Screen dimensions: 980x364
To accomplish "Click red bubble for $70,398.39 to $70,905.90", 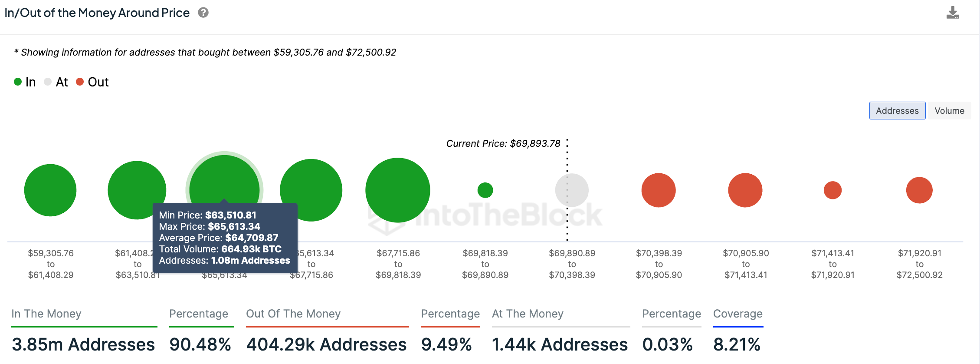I will tap(659, 190).
